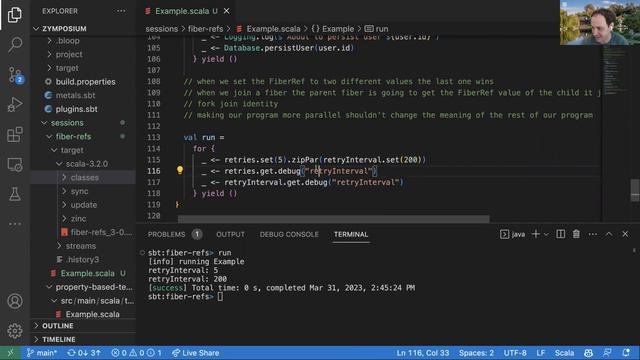Click the main* branch in status bar
Screen dimensions: 640x360
pos(42,353)
